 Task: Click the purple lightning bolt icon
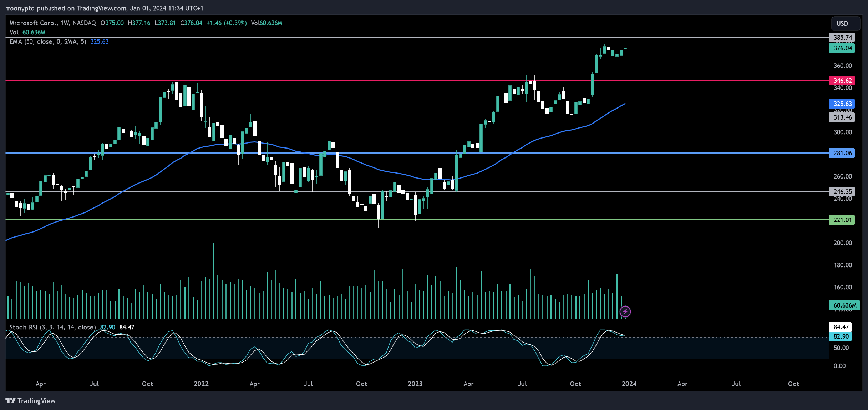coord(625,311)
